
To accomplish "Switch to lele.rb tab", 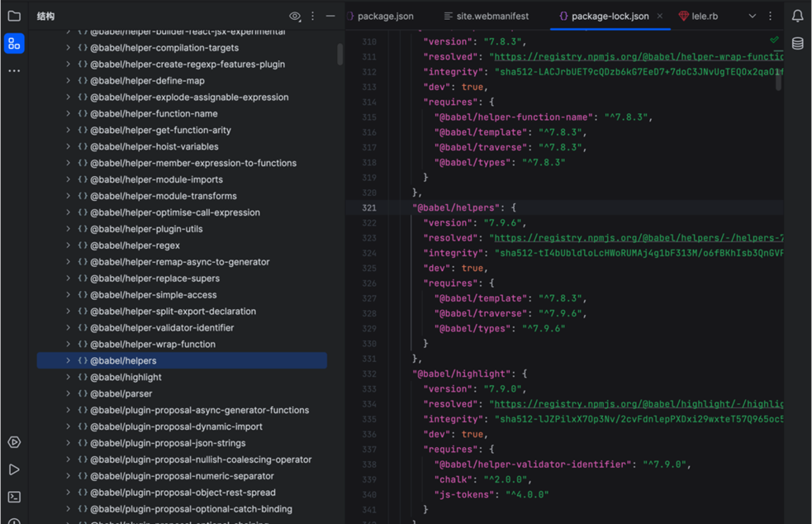I will point(699,16).
